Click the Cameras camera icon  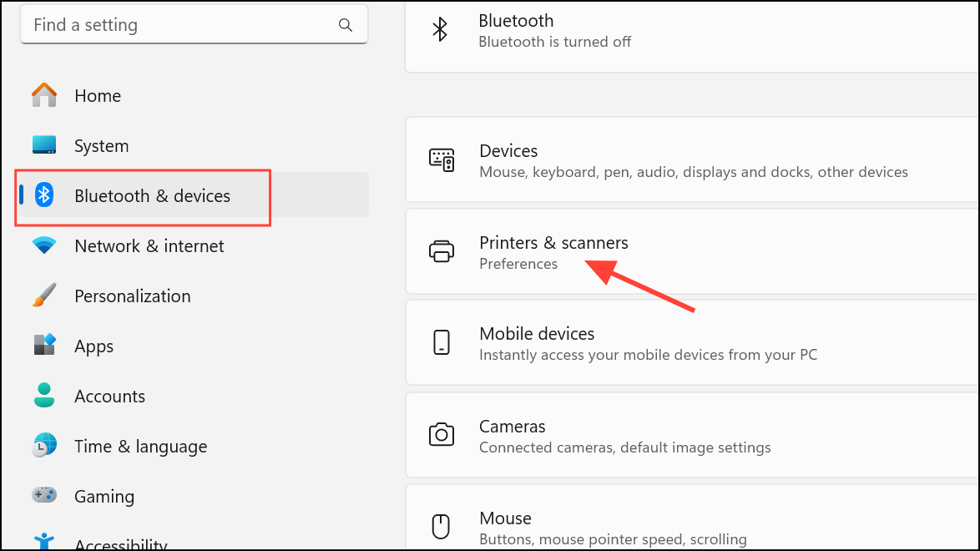click(x=442, y=435)
